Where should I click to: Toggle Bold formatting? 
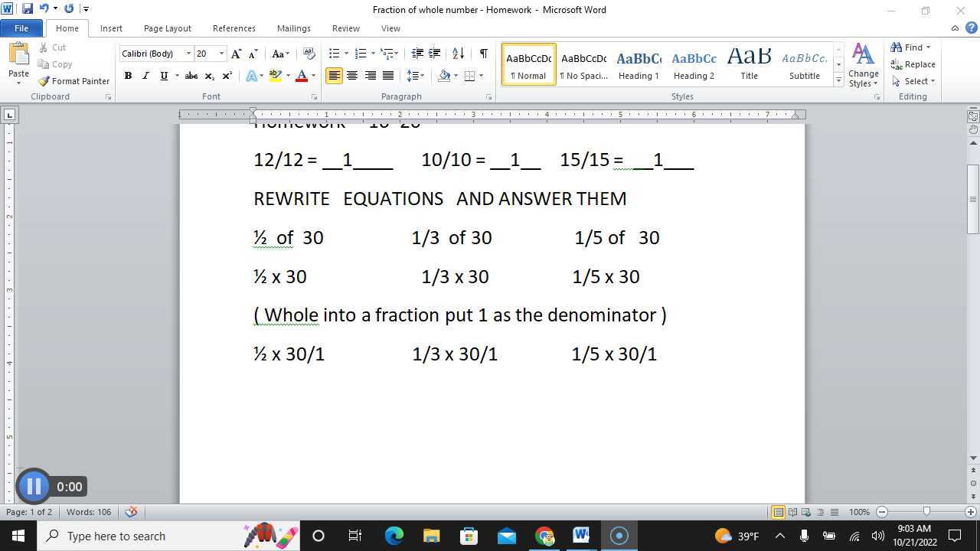[x=128, y=76]
